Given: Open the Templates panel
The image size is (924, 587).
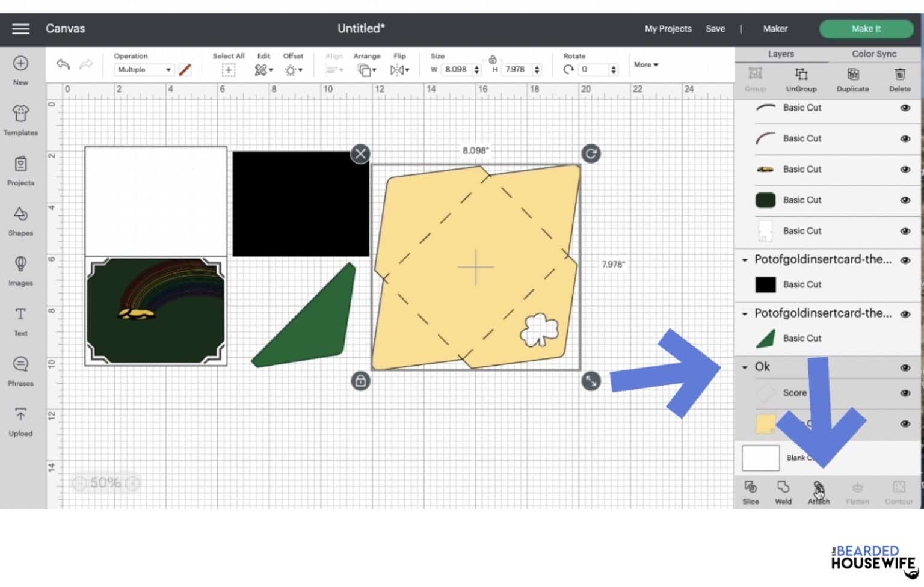Looking at the screenshot, I should coord(20,120).
